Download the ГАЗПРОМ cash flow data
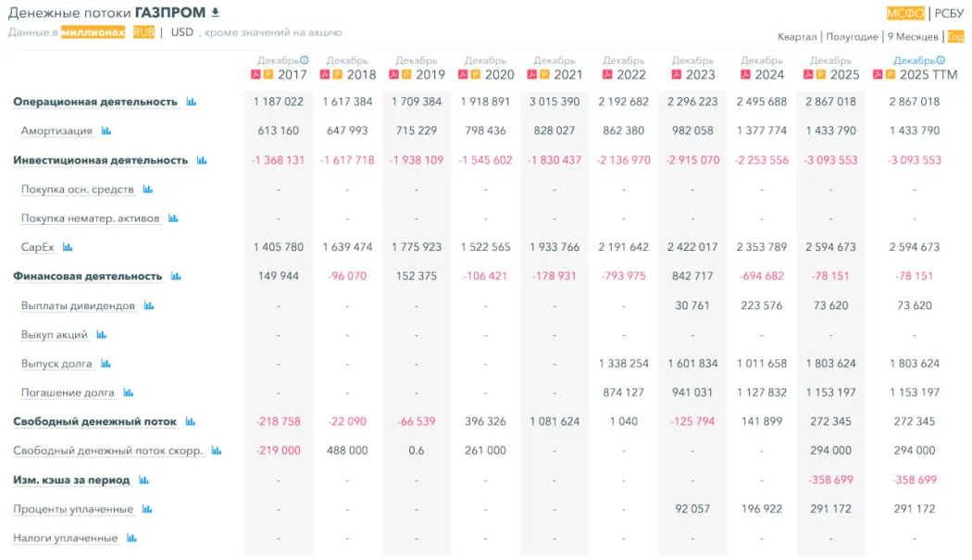The width and height of the screenshot is (972, 560). pyautogui.click(x=215, y=12)
